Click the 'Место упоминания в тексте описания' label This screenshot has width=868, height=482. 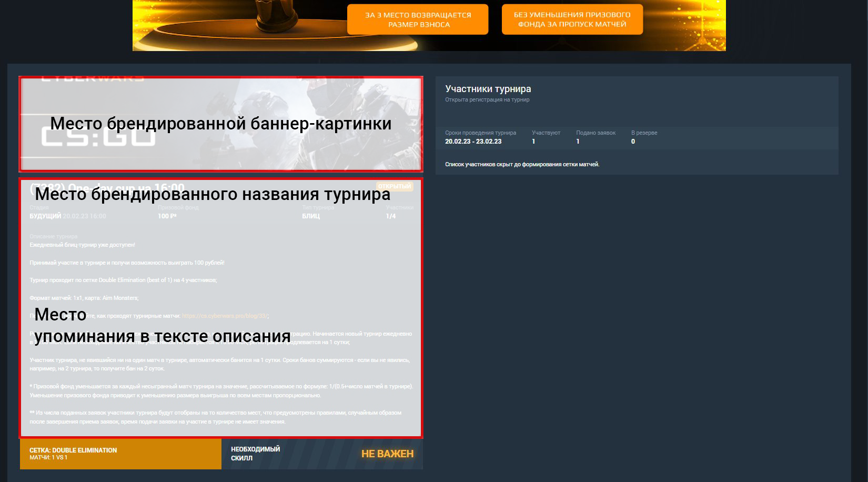(x=163, y=325)
